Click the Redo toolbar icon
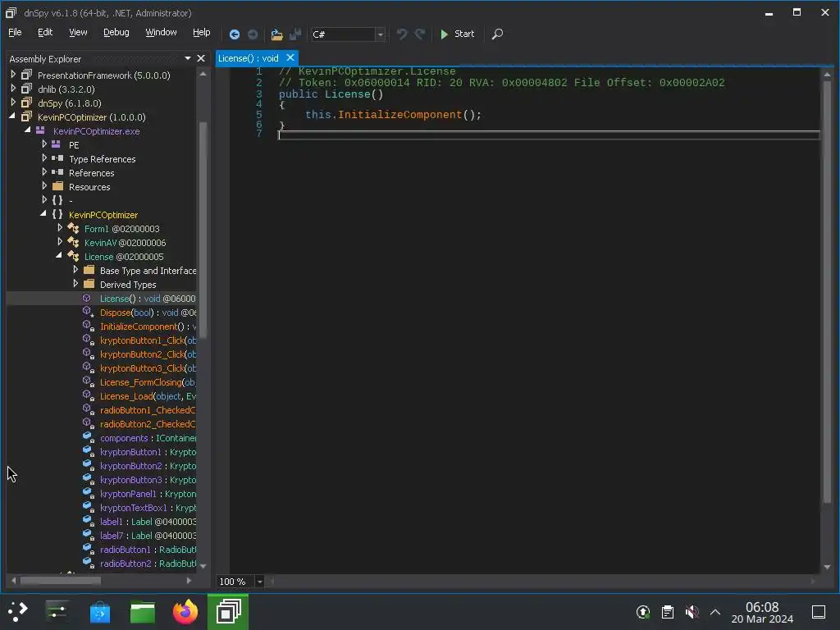The height and width of the screenshot is (630, 840). 420,34
